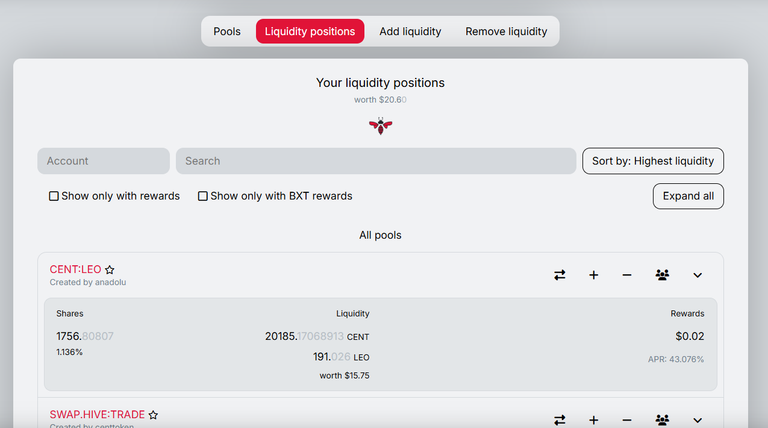Open Sort by: Highest liquidity dropdown
Image resolution: width=768 pixels, height=428 pixels.
(653, 161)
